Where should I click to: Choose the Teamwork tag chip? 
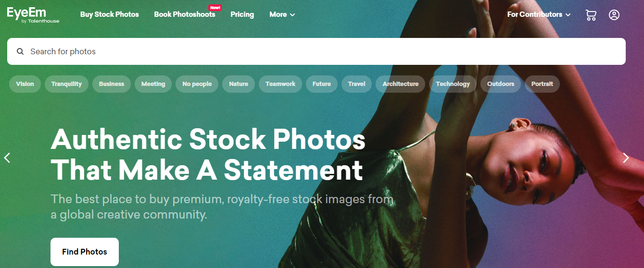coord(280,84)
